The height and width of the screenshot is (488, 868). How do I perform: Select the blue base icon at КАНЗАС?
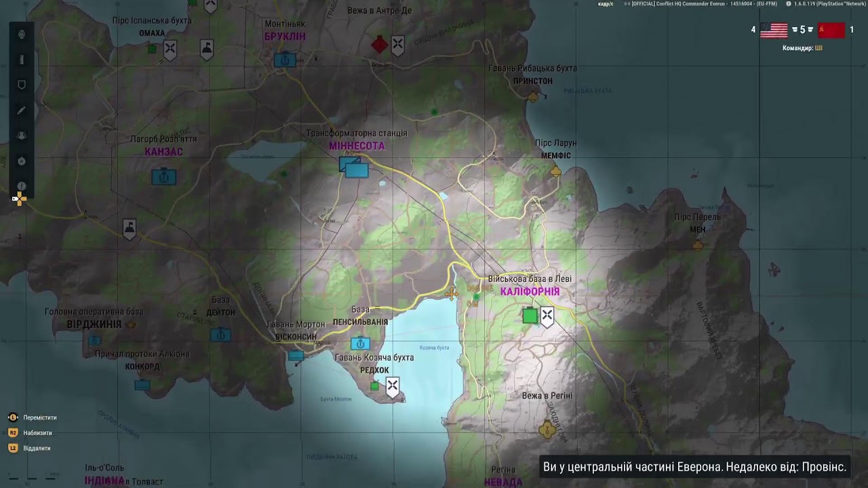pos(163,178)
